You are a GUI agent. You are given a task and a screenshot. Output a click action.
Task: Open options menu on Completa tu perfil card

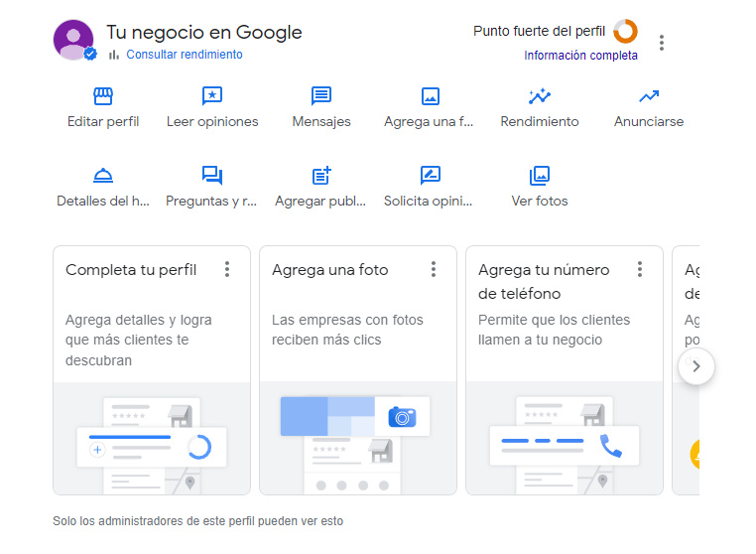[x=227, y=269]
